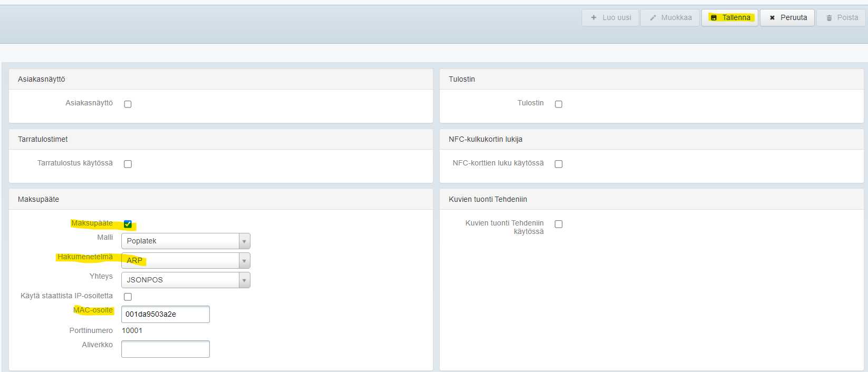Enable the Tulostin checkbox

point(558,104)
